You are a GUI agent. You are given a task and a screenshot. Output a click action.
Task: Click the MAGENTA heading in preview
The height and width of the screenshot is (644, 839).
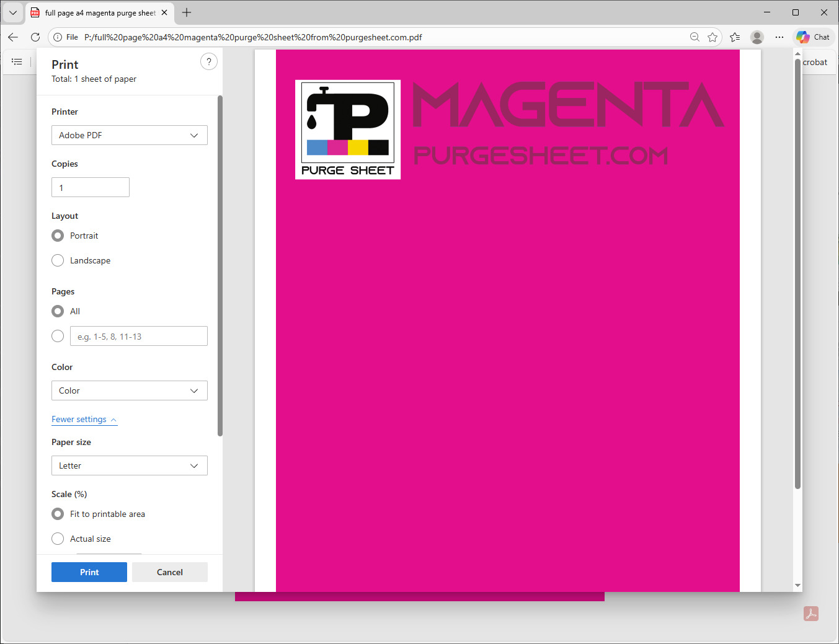point(569,104)
